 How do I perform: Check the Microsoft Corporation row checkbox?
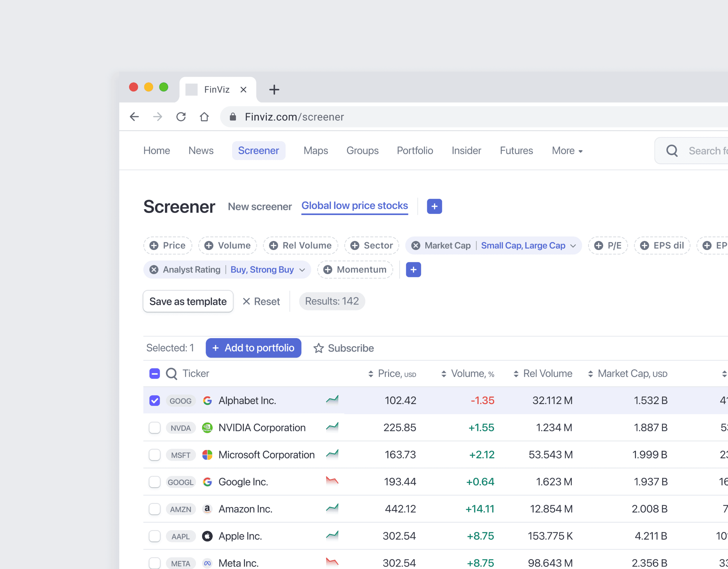pos(154,455)
